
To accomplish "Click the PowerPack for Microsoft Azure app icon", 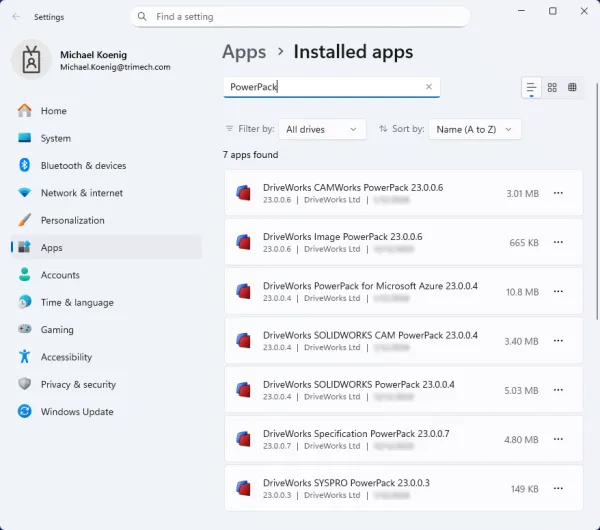I will (243, 292).
